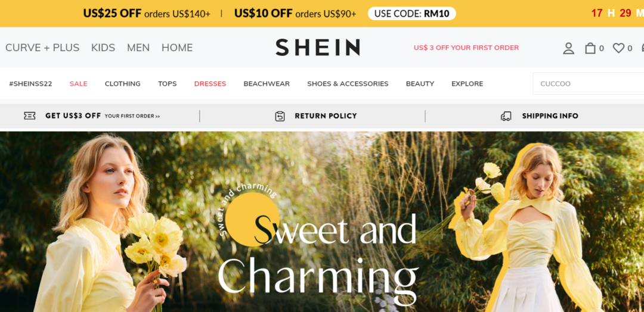
Task: Click the Sweet and Charming hero banner
Action: (x=322, y=222)
